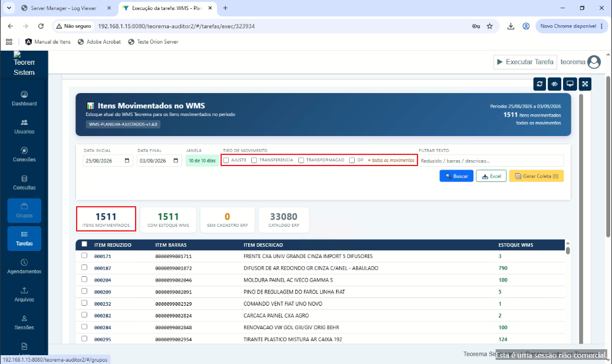Open Teste Orion Server bookmark
Viewport: 612px width, 364px height.
(x=153, y=42)
